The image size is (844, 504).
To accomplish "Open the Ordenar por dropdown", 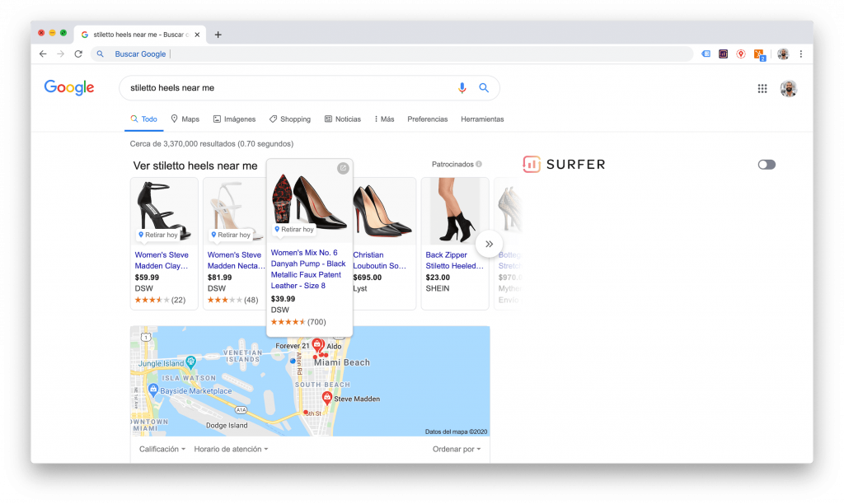I will coord(457,449).
